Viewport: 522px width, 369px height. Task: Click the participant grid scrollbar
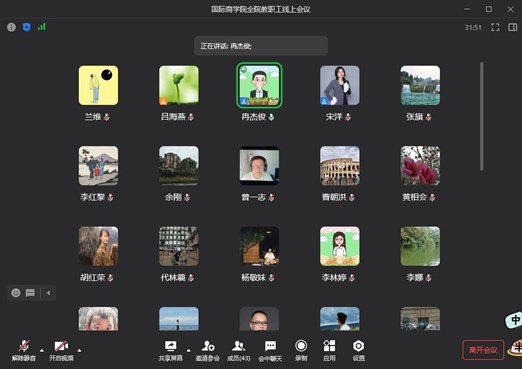click(x=481, y=116)
